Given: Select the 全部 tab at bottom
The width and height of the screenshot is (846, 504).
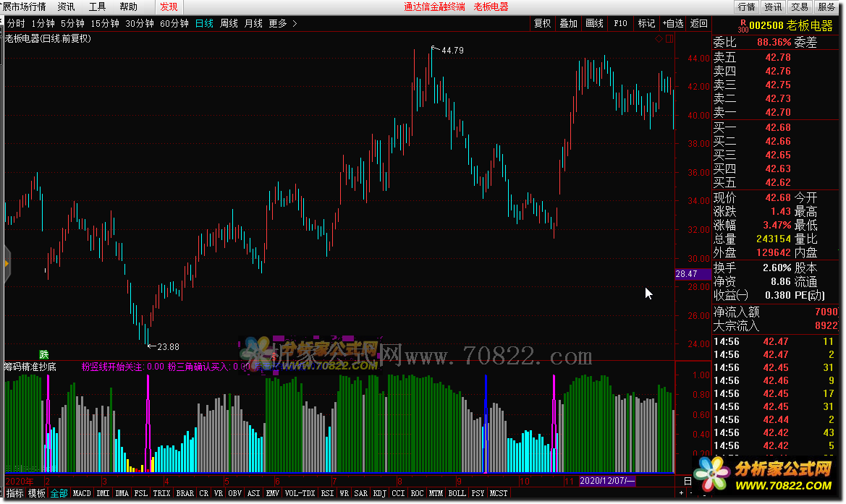Looking at the screenshot, I should [59, 493].
